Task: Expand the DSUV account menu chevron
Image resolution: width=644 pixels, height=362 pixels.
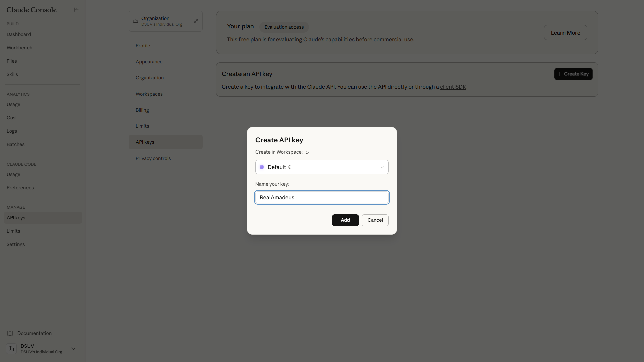Action: coord(73,349)
